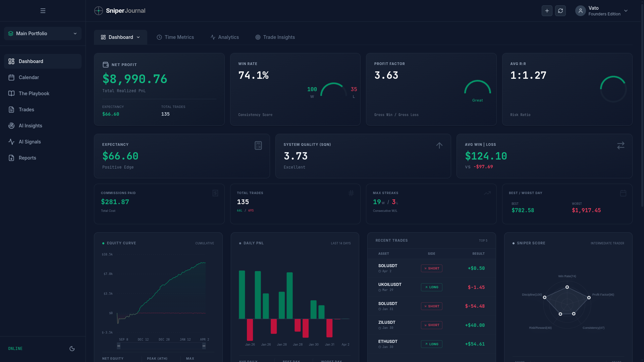Click the Max Streaks trend icon
Viewport: 644px width, 362px height.
point(487,193)
